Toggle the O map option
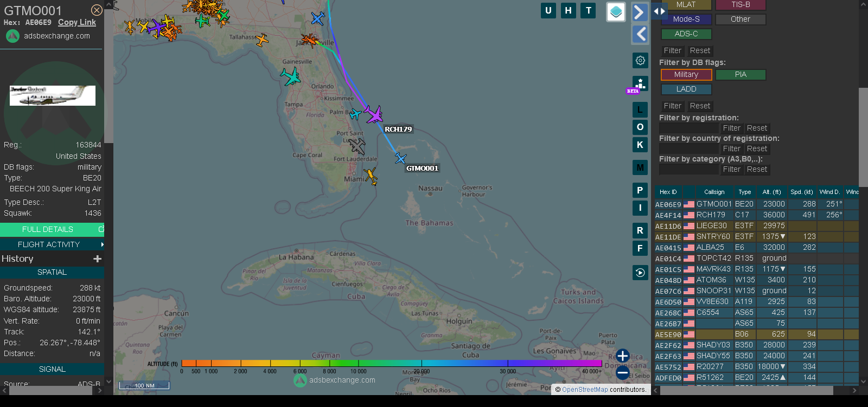This screenshot has height=407, width=868. [x=640, y=127]
